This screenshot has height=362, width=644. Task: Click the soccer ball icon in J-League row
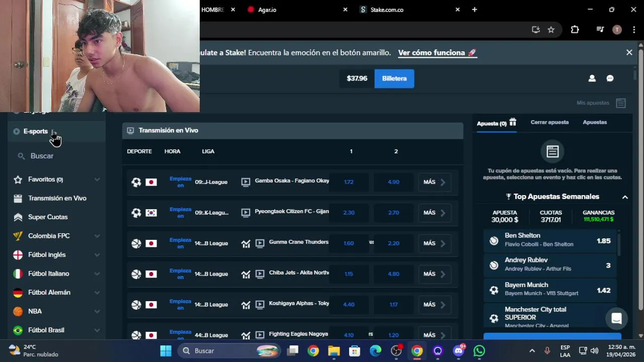(x=136, y=182)
